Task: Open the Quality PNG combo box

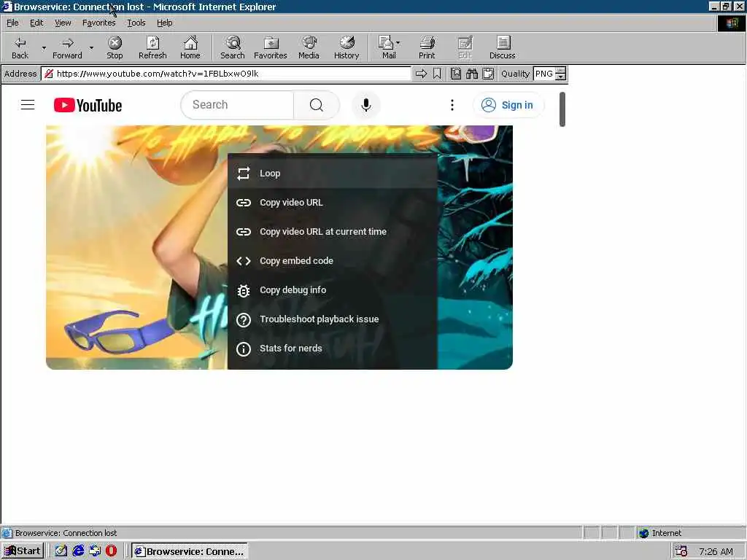Action: pos(544,74)
